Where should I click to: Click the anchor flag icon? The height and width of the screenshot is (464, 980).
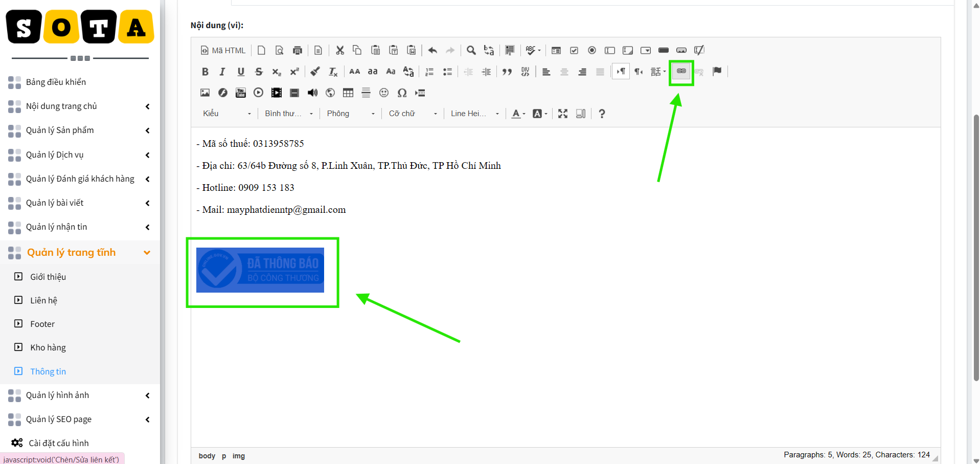pos(717,72)
